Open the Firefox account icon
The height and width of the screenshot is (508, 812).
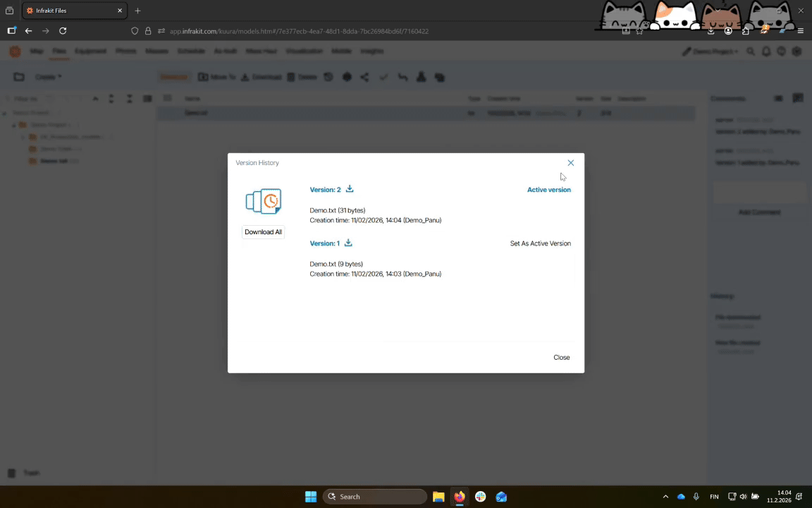coord(728,31)
